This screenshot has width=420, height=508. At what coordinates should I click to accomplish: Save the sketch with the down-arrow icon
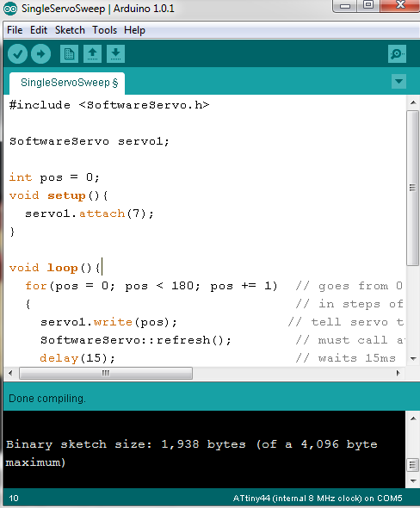(115, 53)
